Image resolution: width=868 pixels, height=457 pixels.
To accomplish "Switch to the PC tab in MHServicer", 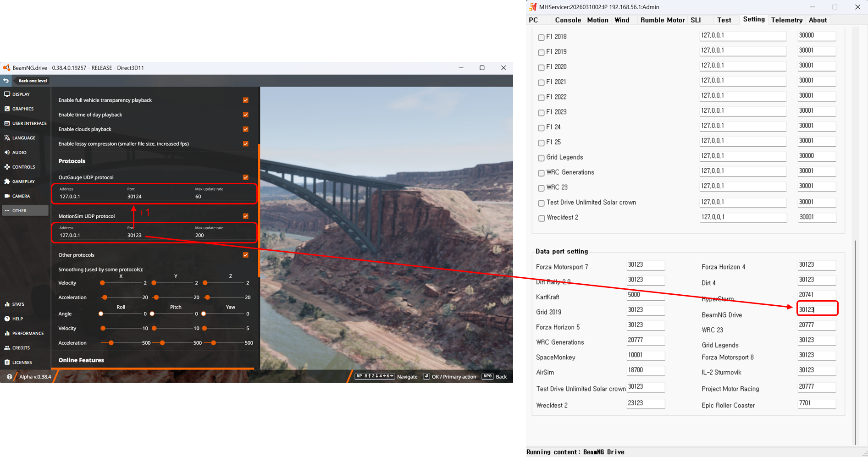I will [x=533, y=20].
